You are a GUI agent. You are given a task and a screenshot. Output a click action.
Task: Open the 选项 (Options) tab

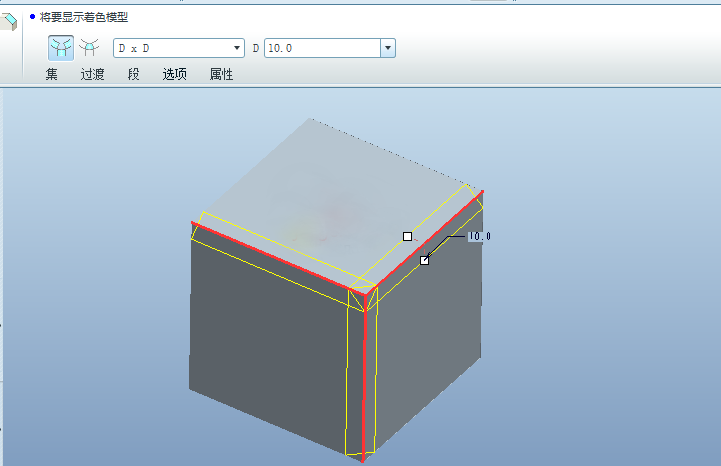(x=175, y=74)
